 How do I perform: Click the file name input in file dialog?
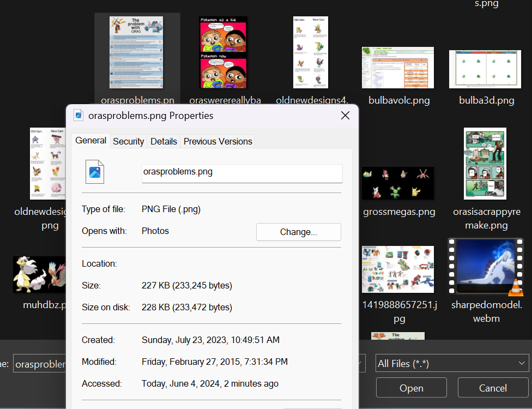pos(40,364)
